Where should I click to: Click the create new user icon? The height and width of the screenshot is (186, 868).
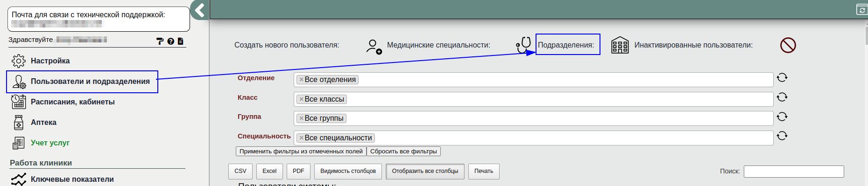point(374,46)
